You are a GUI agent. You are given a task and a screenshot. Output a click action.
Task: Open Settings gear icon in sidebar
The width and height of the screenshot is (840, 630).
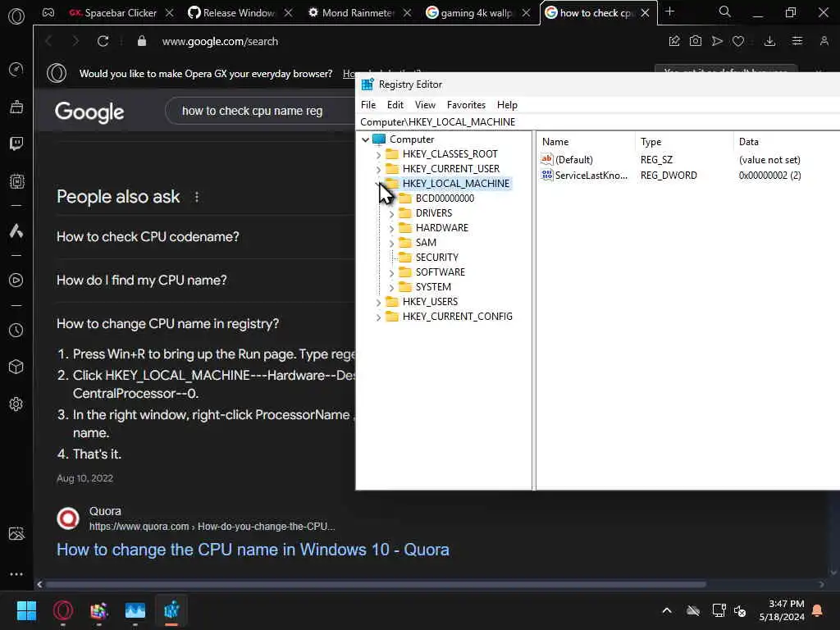(x=16, y=404)
